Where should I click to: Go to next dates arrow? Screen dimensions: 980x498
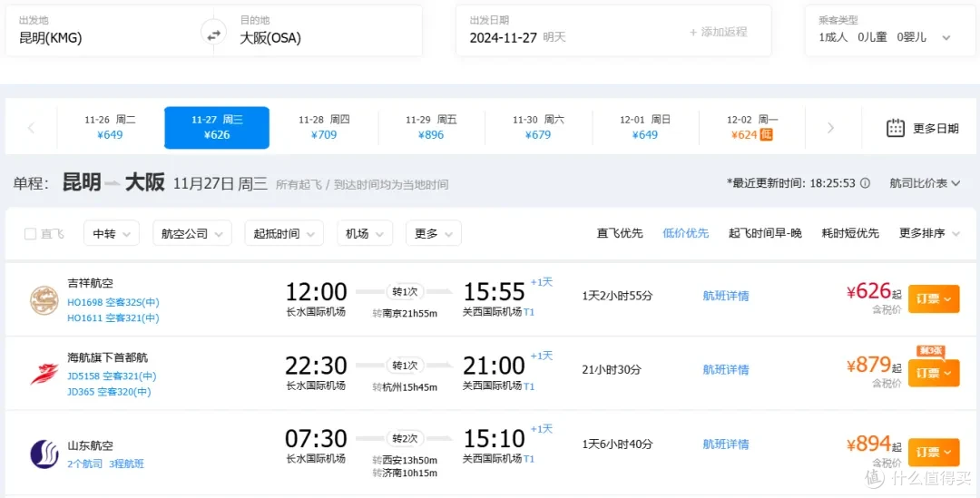pos(830,128)
